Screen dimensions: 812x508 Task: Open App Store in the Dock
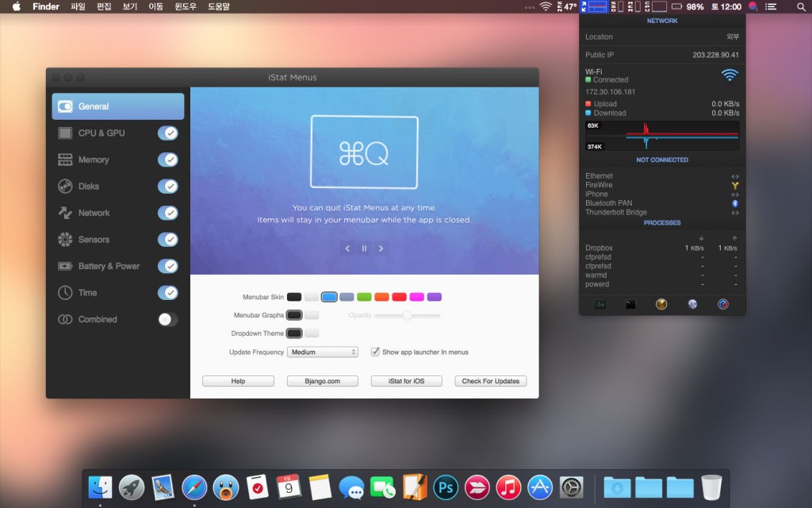click(x=540, y=488)
